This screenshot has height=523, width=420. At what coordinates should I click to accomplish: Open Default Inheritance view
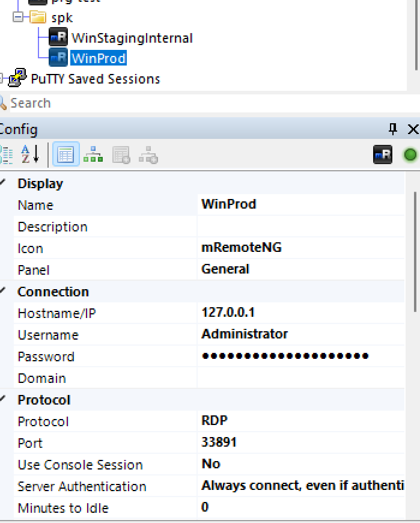coord(148,154)
